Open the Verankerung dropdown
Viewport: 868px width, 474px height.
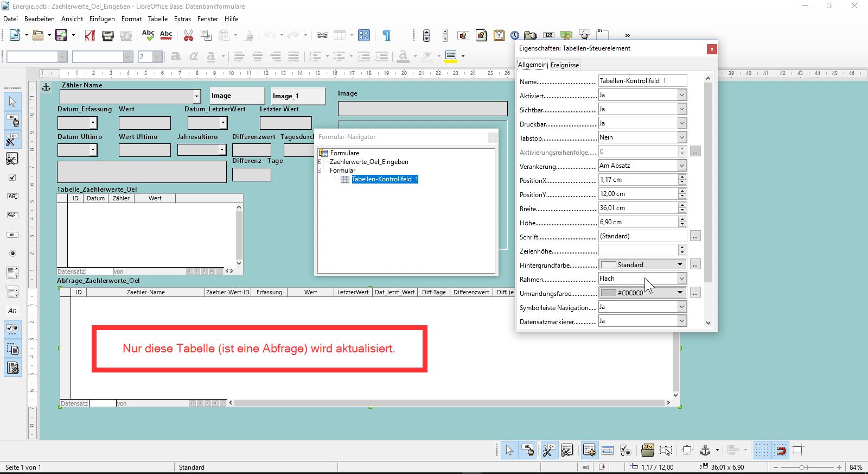click(681, 166)
